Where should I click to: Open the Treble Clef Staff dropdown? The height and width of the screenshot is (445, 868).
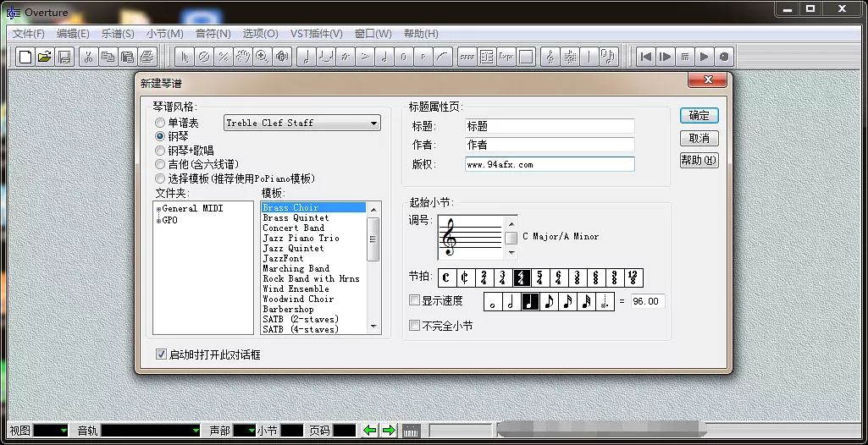point(302,123)
